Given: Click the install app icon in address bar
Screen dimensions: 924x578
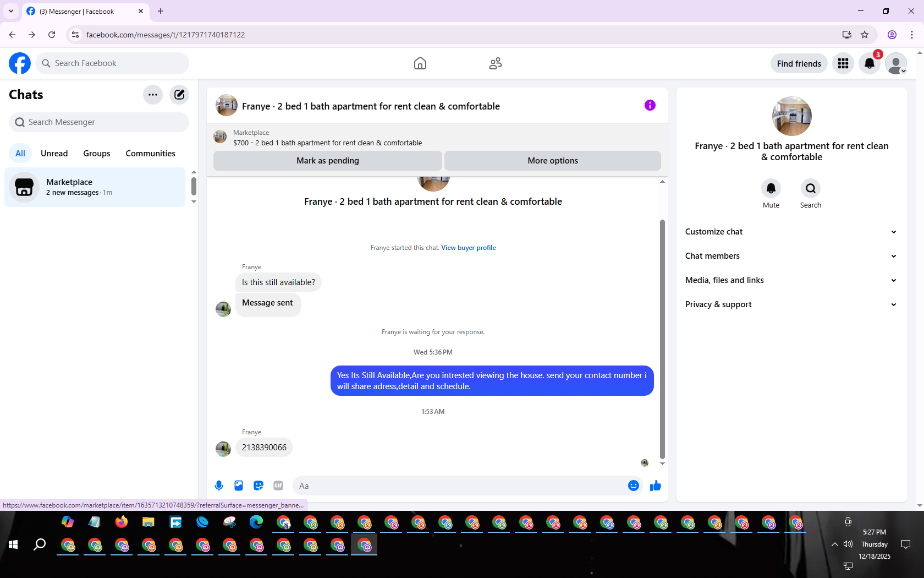Looking at the screenshot, I should [x=847, y=35].
